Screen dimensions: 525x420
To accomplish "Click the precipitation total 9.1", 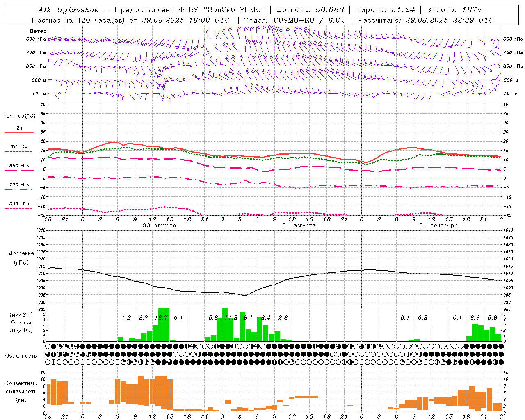I will pos(248,317).
